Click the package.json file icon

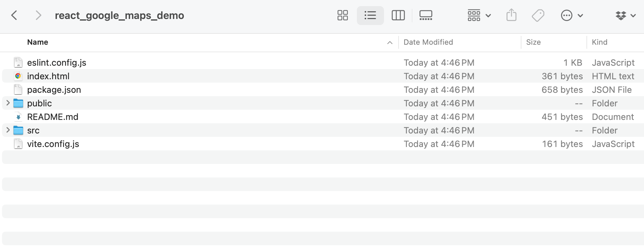point(18,89)
